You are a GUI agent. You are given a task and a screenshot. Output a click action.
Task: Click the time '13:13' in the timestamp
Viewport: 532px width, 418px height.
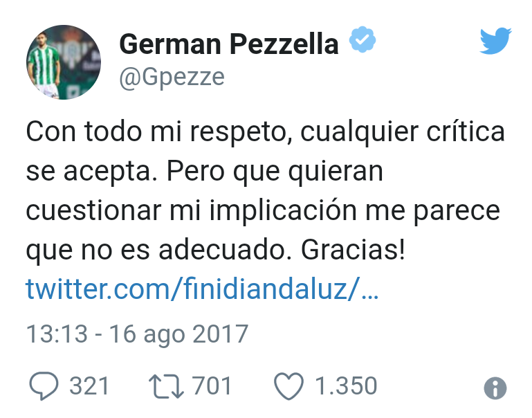point(57,334)
